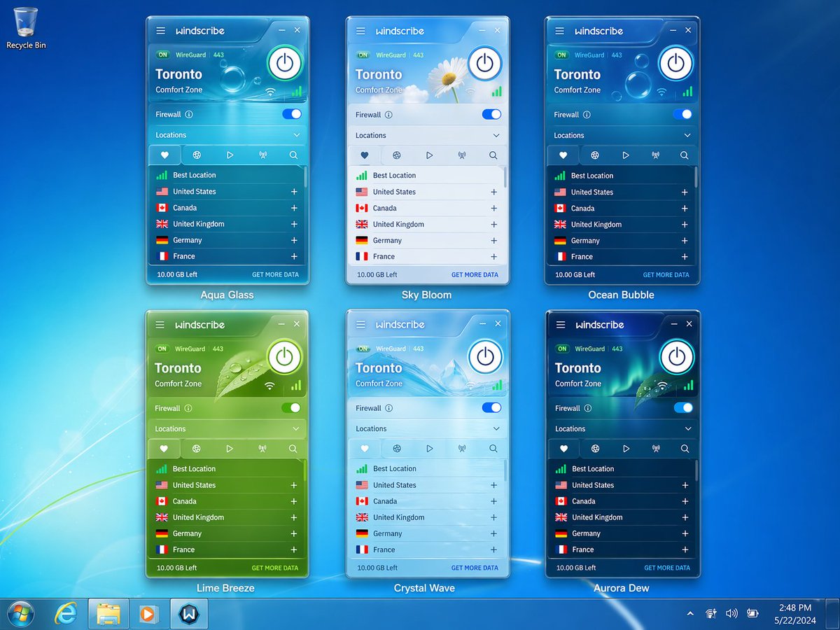Click GET MORE DATA in Aqua Glass
The height and width of the screenshot is (630, 840).
tap(275, 274)
